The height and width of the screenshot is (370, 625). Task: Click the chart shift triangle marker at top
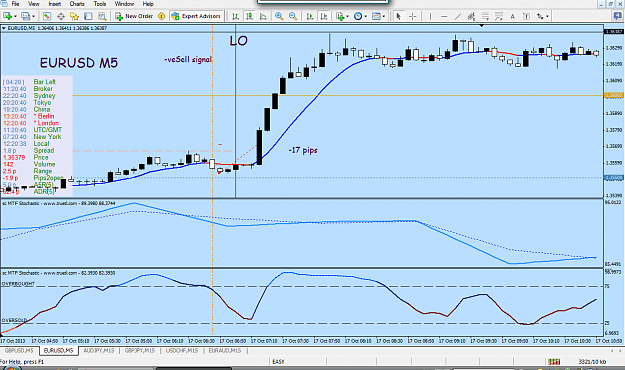click(x=482, y=26)
